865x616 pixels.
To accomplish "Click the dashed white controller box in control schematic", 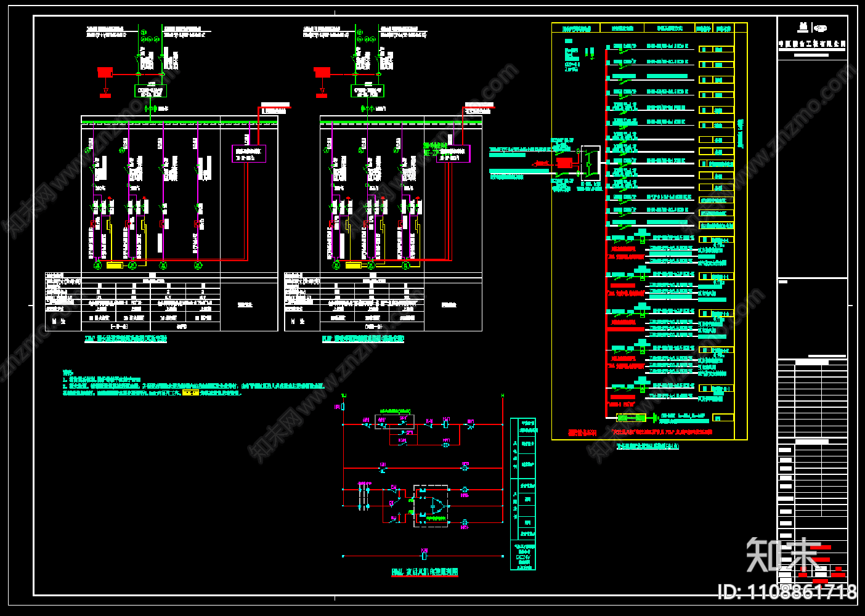I will click(x=430, y=506).
